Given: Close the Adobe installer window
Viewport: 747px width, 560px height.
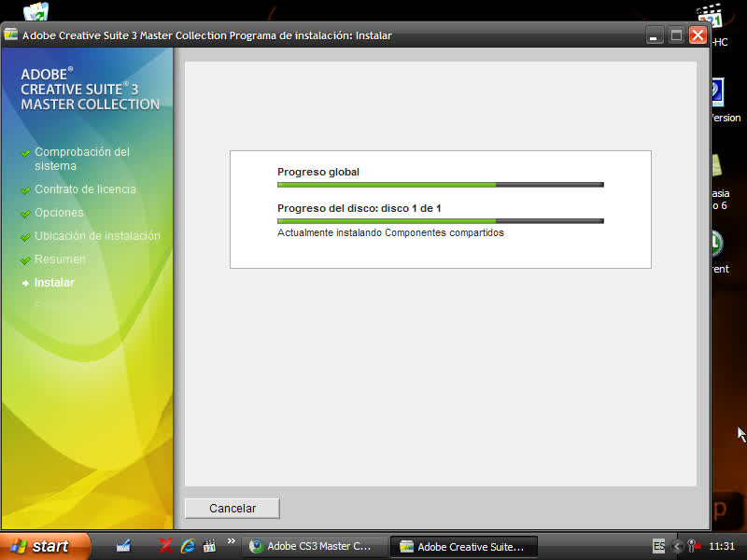Looking at the screenshot, I should (698, 35).
